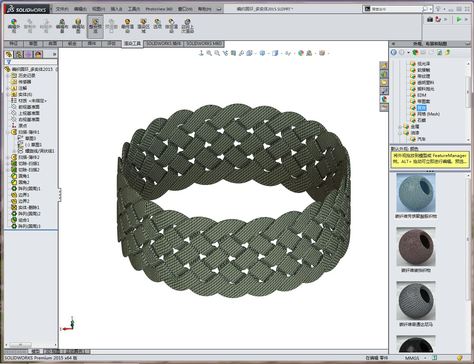The height and width of the screenshot is (364, 474).
Task: Open the 编辑 (Edit) menu
Action: (x=80, y=9)
